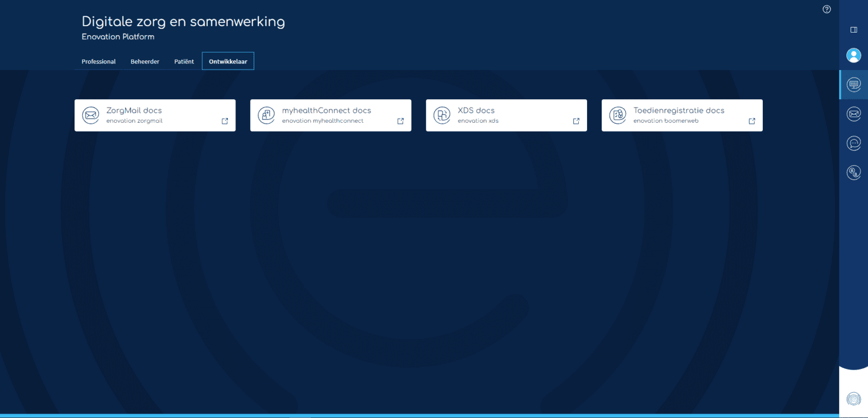
Task: Click the Enovation logo at sidebar bottom
Action: [854, 399]
